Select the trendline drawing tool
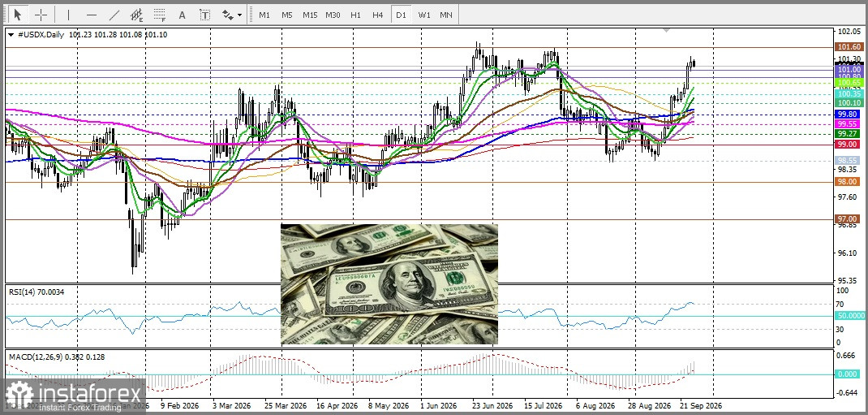 (x=114, y=15)
